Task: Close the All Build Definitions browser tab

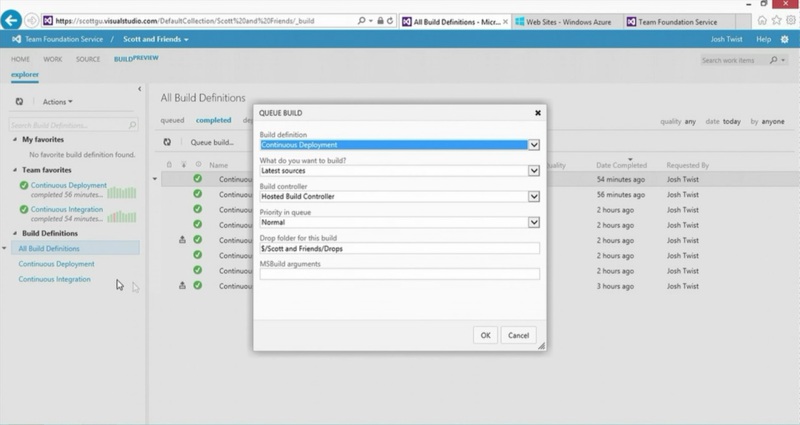Action: pos(505,21)
